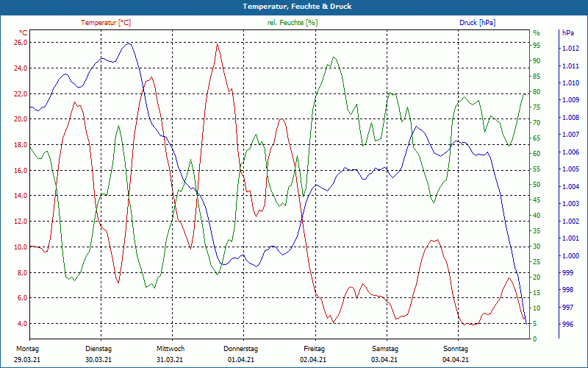
Task: Click the 1.006 pressure axis value
Action: click(570, 152)
